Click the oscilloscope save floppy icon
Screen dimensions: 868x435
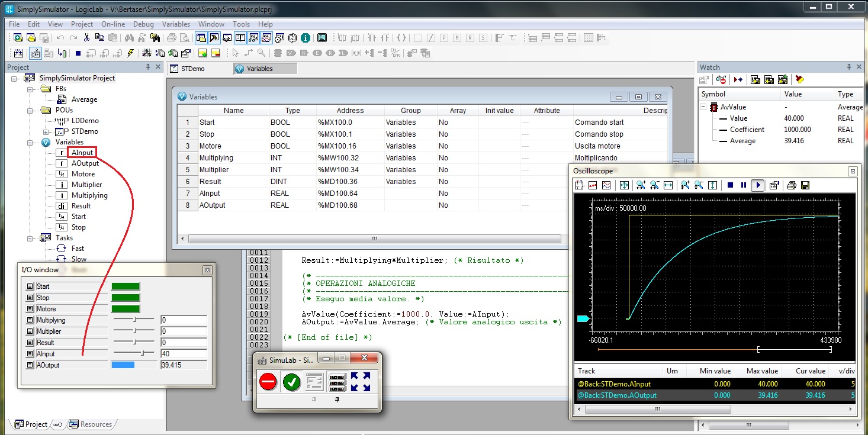(805, 185)
